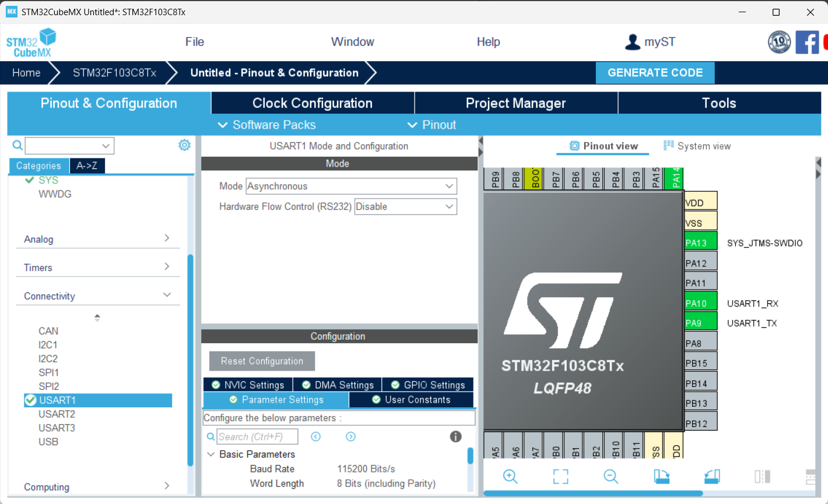Click the category list vertical scrollbar
This screenshot has width=828, height=504.
(x=190, y=360)
